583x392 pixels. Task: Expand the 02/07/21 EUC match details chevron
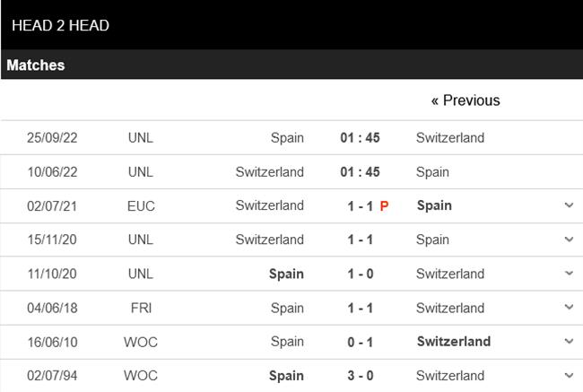(x=569, y=205)
